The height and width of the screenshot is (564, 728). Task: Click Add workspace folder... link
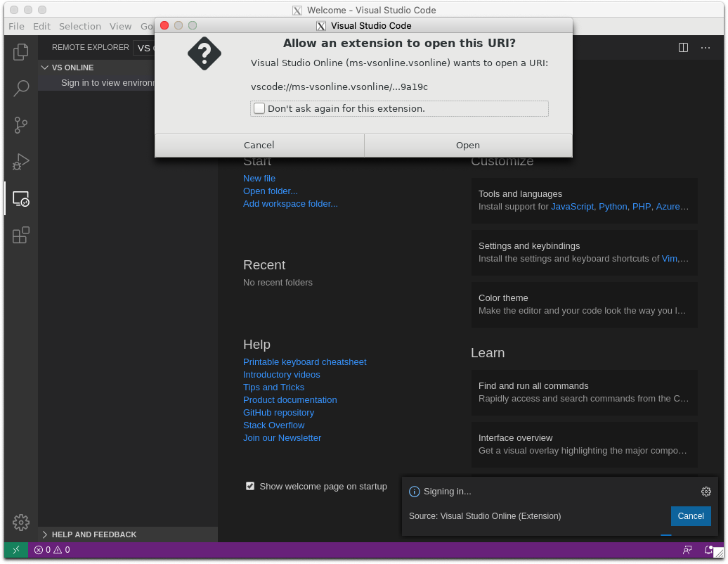pyautogui.click(x=290, y=203)
